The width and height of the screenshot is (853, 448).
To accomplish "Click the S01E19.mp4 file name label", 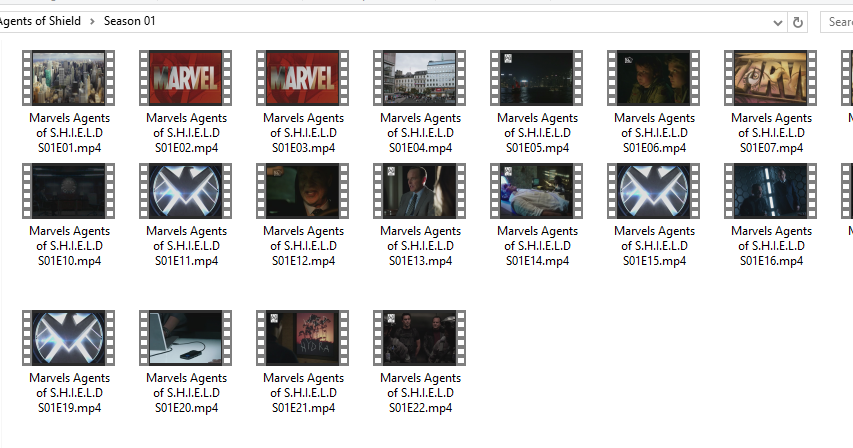I will (x=70, y=393).
